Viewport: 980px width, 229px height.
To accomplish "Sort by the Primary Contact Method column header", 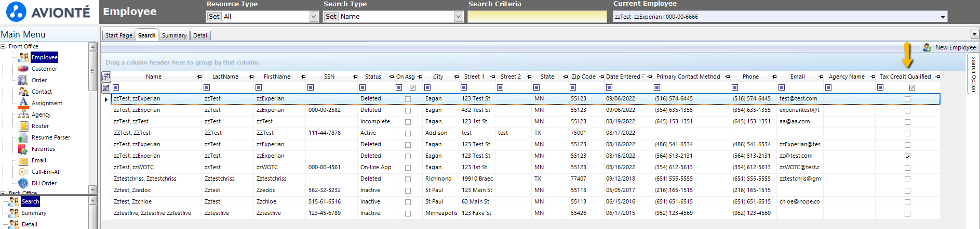I will [688, 77].
